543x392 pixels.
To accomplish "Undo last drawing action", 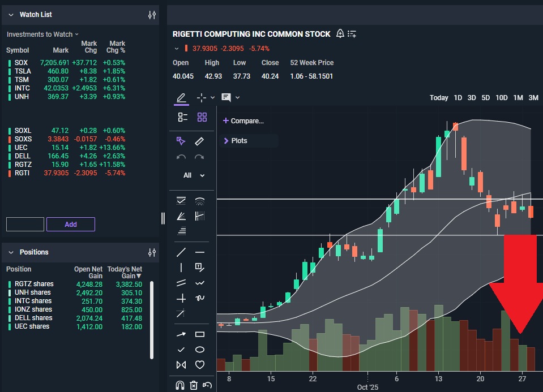I will [181, 157].
